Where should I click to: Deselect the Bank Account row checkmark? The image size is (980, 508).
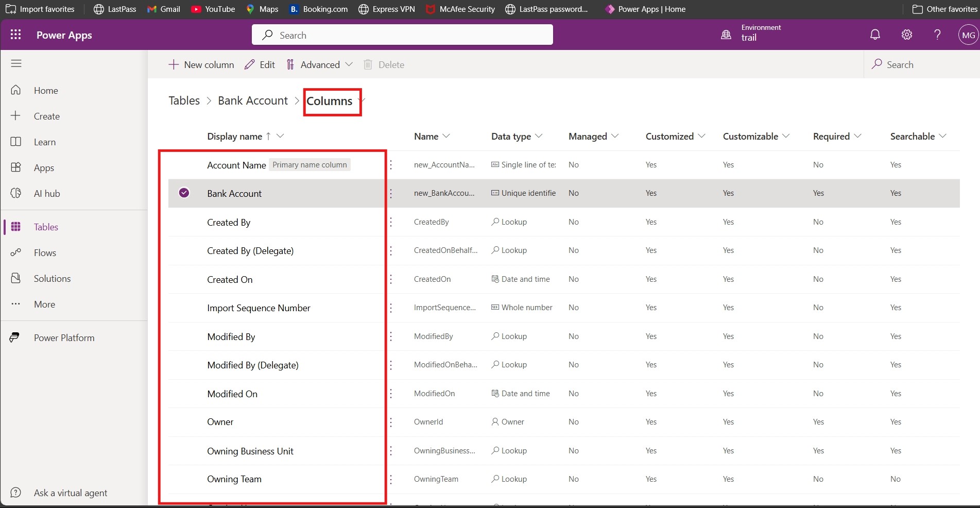point(184,193)
